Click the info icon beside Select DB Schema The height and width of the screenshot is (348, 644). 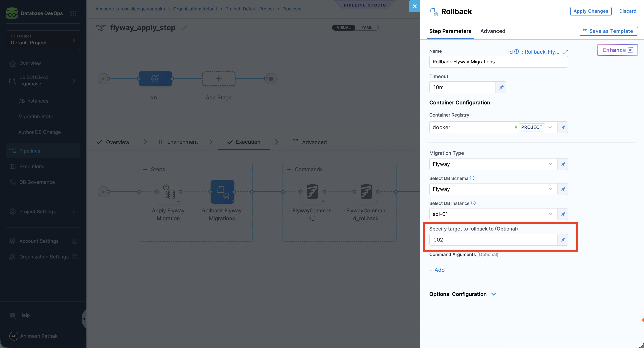[x=472, y=178]
